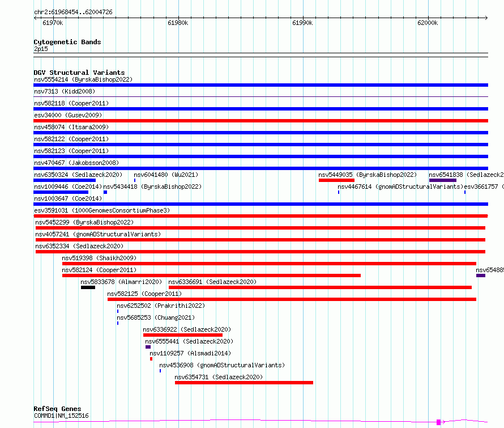
Task: Select the red bar under nsv6336922
Action: tap(183, 335)
